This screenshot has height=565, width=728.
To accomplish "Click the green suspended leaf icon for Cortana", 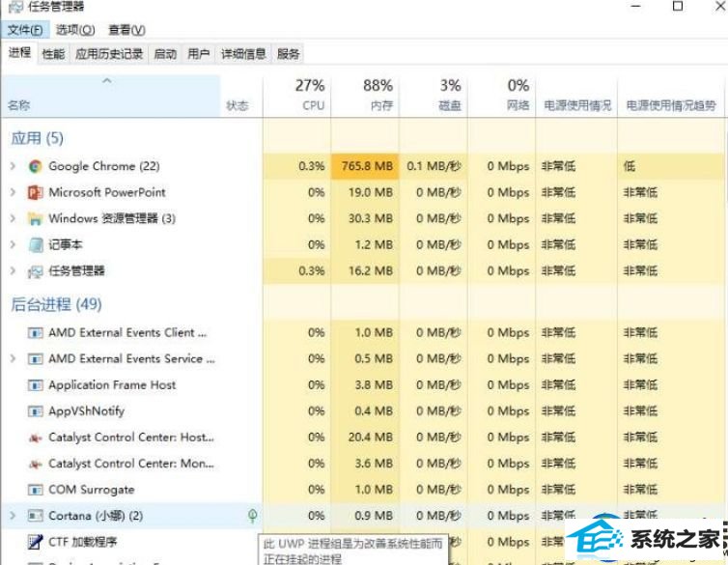I will point(253,516).
